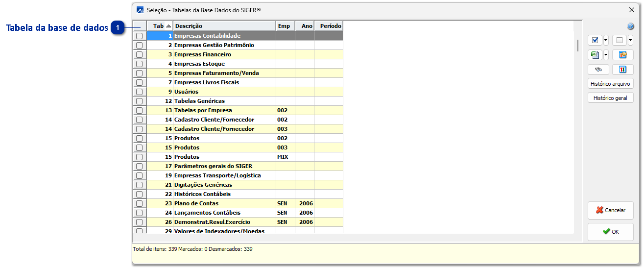Mark the Plano de Contas checkbox

140,203
